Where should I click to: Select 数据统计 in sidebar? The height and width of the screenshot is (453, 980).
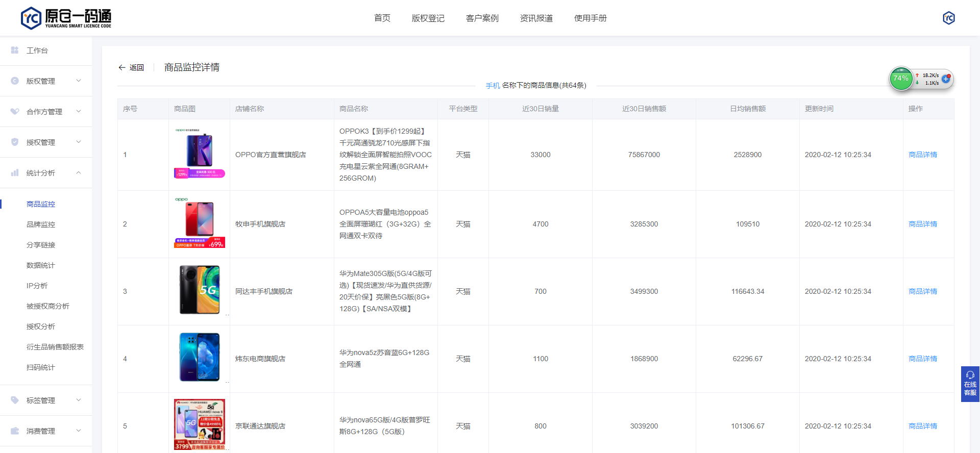click(41, 265)
